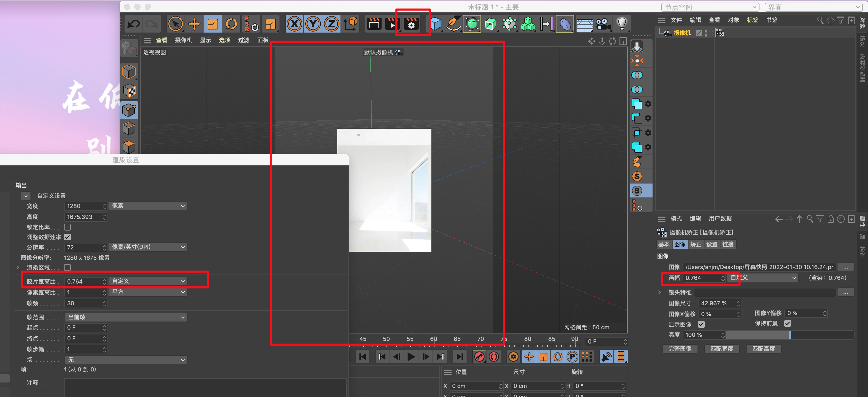The width and height of the screenshot is (868, 397).
Task: Open the layout Interface dropdown
Action: tap(814, 7)
